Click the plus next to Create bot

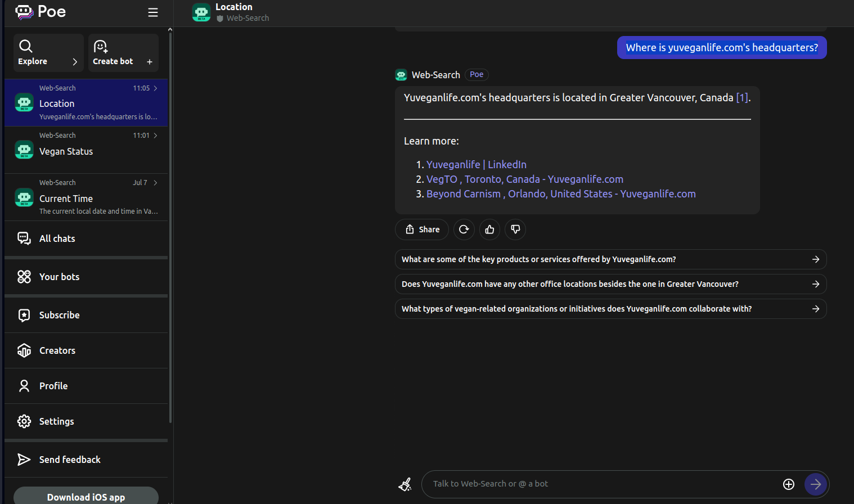tap(150, 62)
